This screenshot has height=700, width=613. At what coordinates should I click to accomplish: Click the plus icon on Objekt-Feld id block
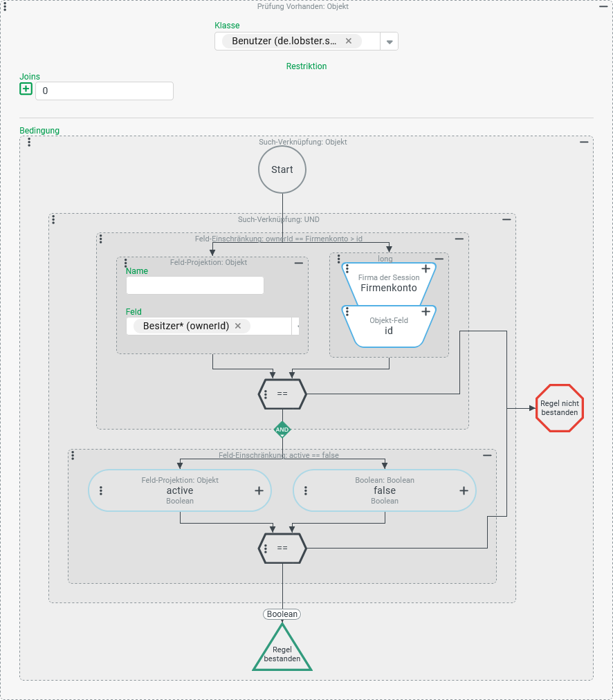tap(426, 312)
